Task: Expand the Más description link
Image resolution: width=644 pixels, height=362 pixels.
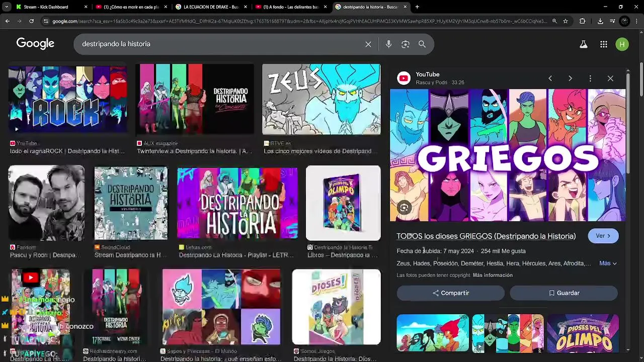Action: [x=608, y=263]
